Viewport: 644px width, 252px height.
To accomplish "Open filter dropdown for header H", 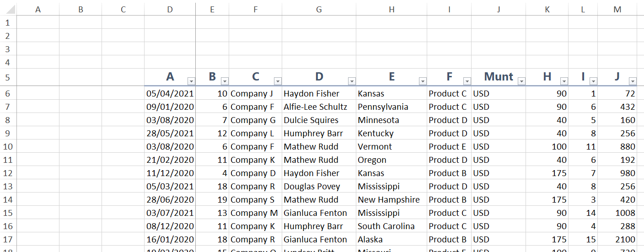I will click(564, 81).
